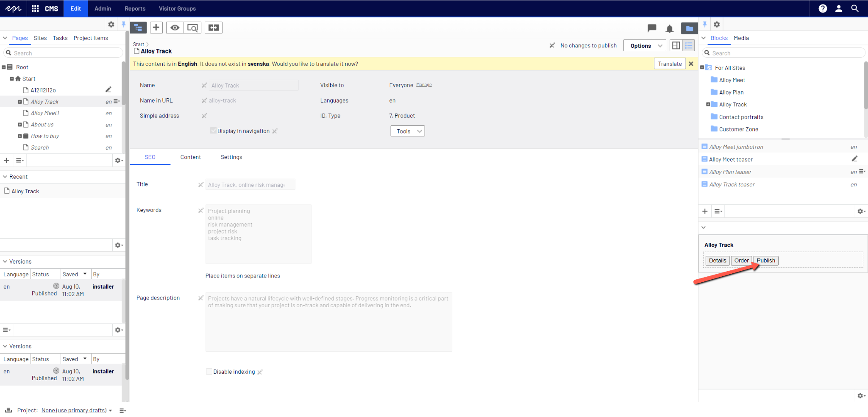Open the Reports menu
868x417 pixels.
pos(135,8)
